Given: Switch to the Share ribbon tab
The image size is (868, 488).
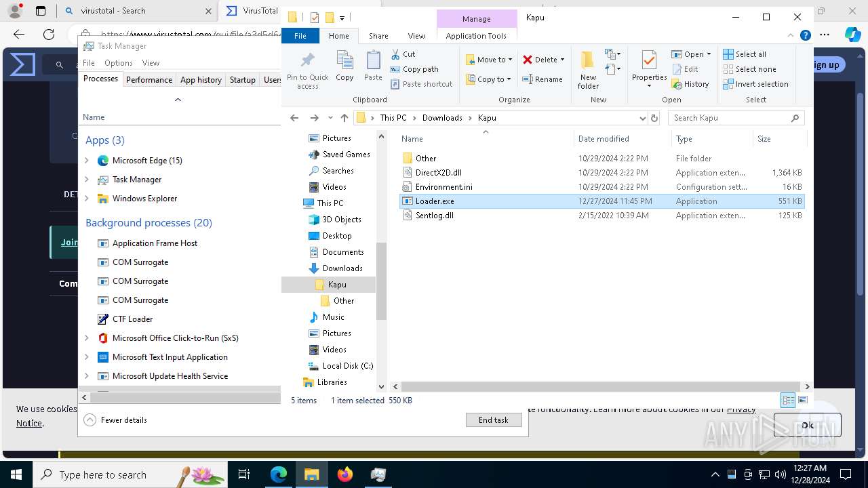Looking at the screenshot, I should click(378, 36).
